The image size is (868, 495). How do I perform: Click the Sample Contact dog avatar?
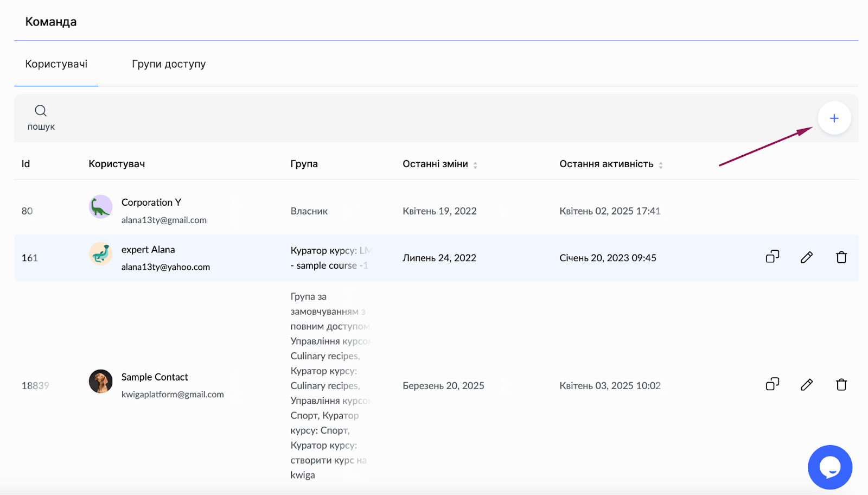[x=100, y=382]
